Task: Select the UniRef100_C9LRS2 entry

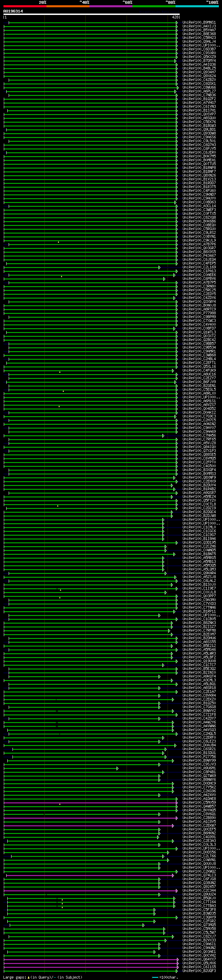Action: (x=199, y=233)
